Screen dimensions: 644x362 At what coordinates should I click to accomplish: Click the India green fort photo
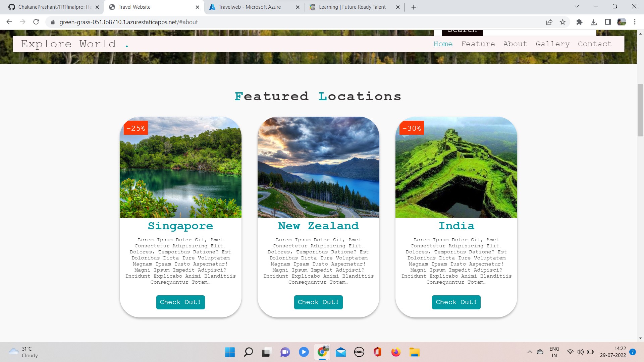456,167
